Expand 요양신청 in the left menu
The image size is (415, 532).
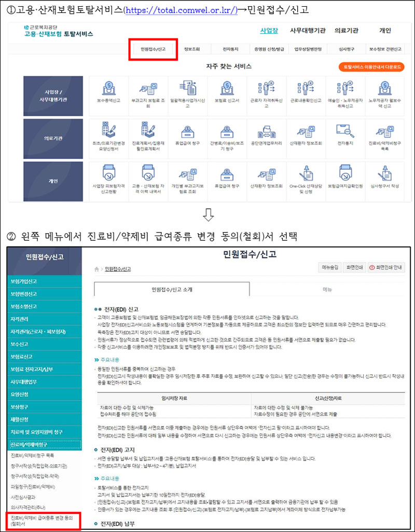tap(45, 394)
